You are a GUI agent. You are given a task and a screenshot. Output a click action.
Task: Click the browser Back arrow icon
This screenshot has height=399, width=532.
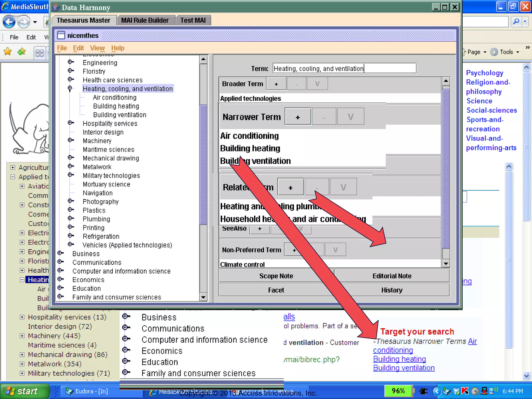[x=9, y=22]
